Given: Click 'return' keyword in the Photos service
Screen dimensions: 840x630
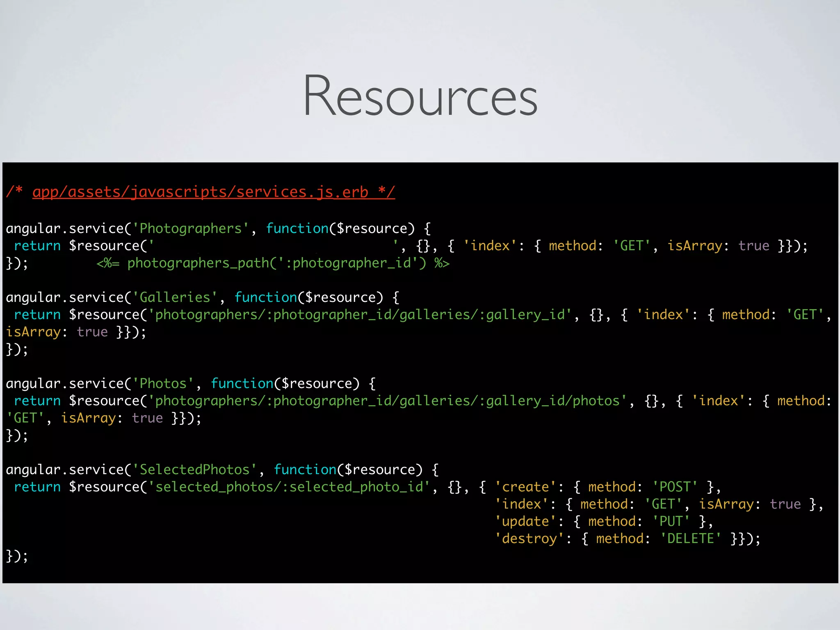Looking at the screenshot, I should [37, 401].
